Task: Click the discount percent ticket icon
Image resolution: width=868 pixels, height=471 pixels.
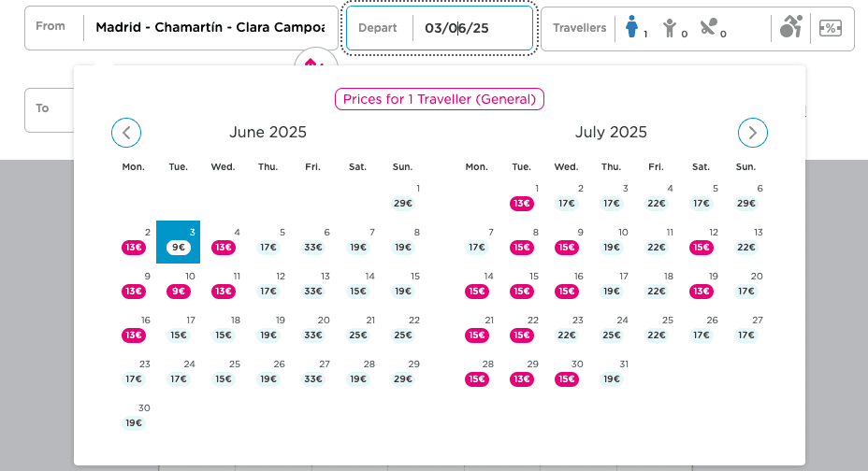Action: (x=830, y=28)
